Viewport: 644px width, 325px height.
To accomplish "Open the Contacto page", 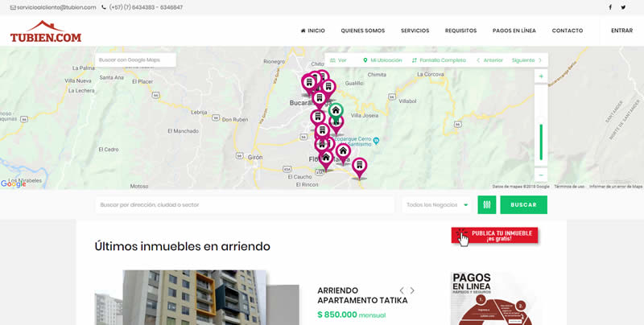I will coord(568,31).
